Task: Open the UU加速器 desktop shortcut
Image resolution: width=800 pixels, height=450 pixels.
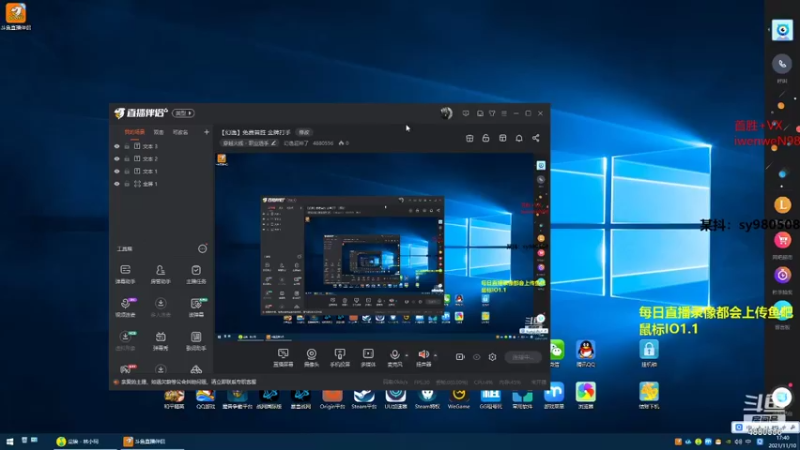Action: tap(395, 398)
